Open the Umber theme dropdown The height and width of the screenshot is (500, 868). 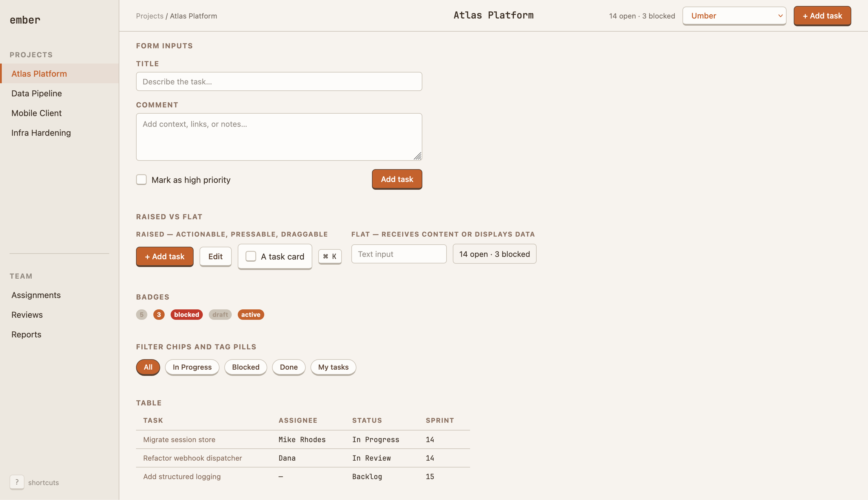734,16
